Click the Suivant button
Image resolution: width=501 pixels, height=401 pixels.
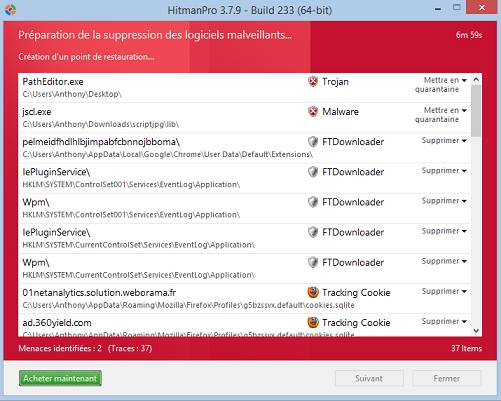(x=369, y=378)
